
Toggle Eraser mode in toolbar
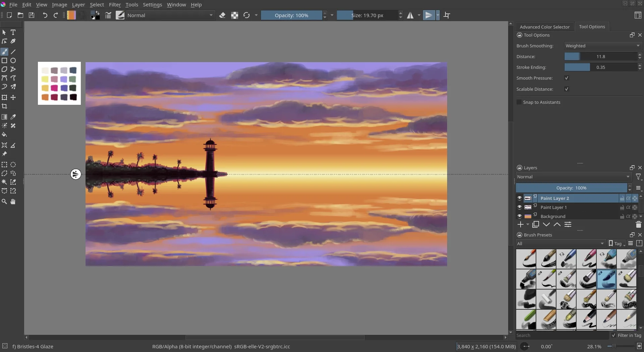pyautogui.click(x=222, y=15)
